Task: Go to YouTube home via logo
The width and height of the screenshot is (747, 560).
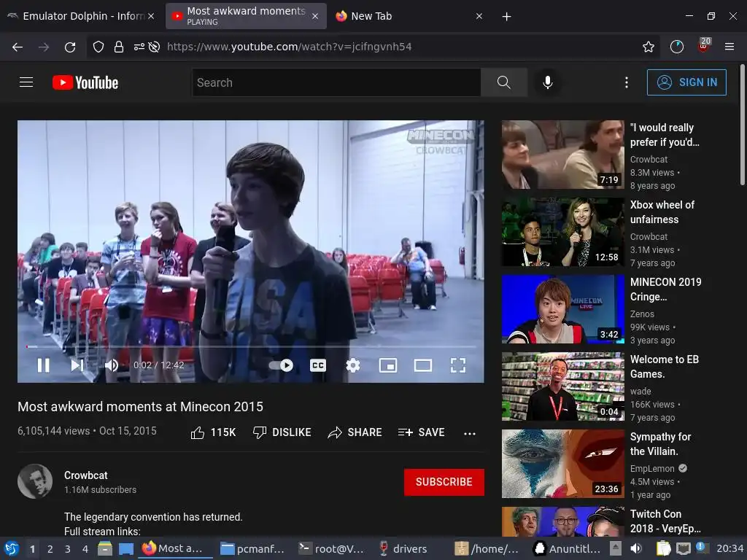Action: tap(85, 82)
